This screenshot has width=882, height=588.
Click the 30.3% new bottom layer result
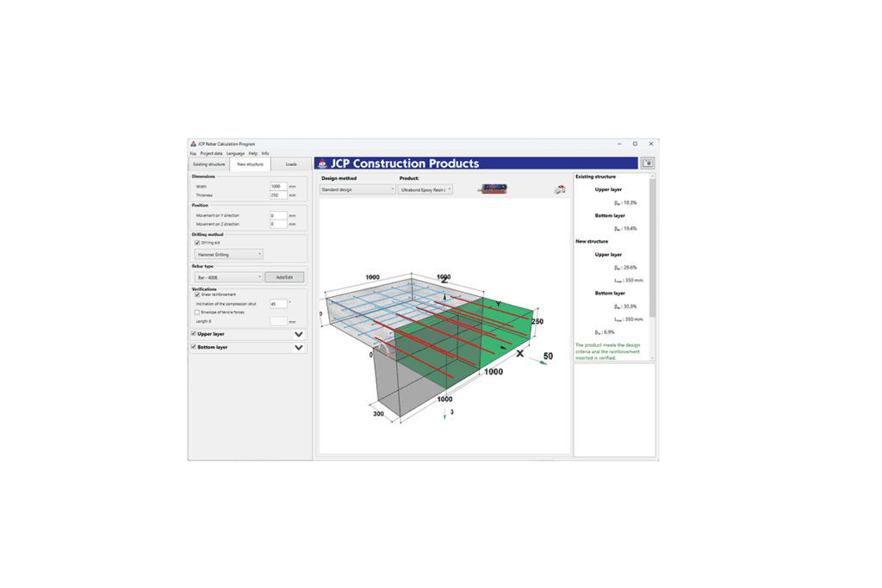pyautogui.click(x=625, y=306)
